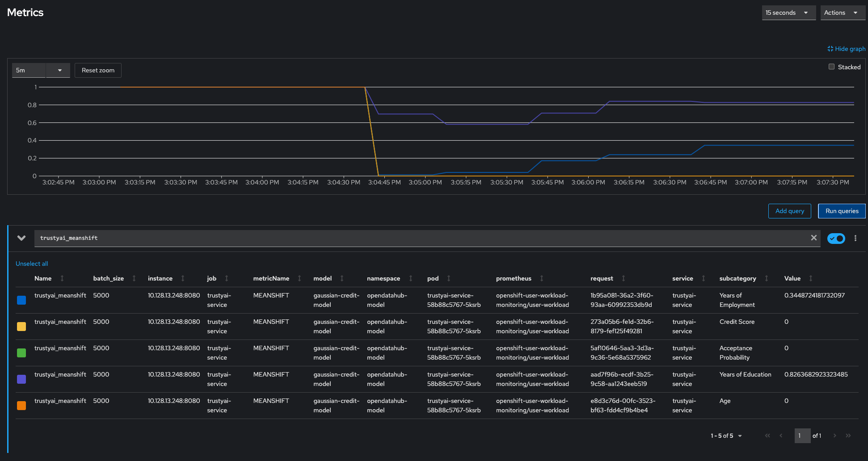Sort table by instance column icon
Viewport: 868px width, 461px height.
coord(183,278)
